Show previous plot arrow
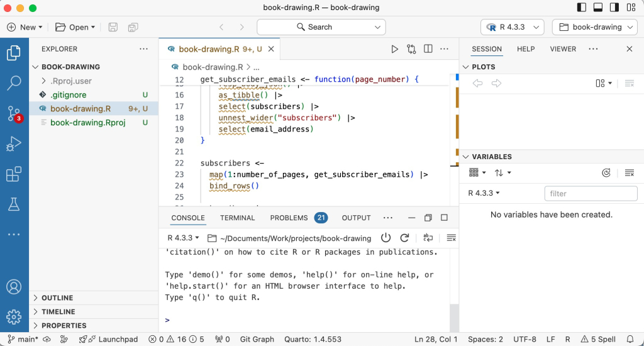Viewport: 644px width, 346px height. coord(477,84)
